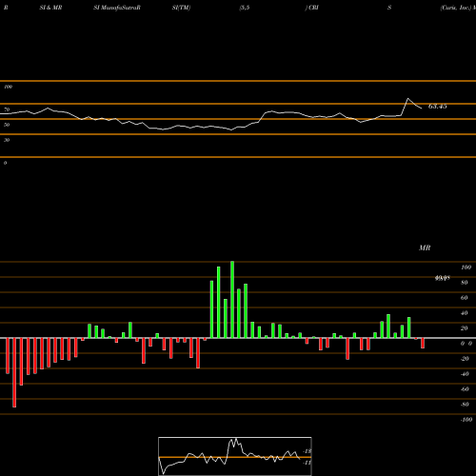Click the tallest green MR bar
The image size is (476, 476).
(232, 300)
